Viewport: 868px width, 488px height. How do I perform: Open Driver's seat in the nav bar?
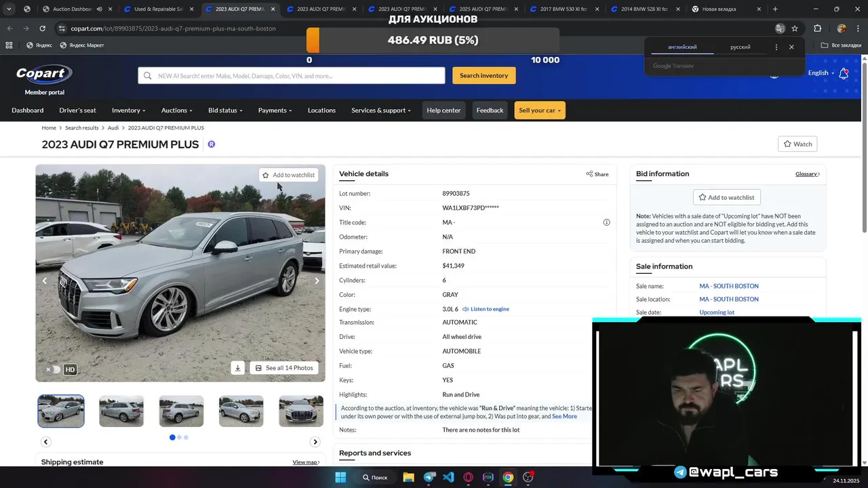77,110
